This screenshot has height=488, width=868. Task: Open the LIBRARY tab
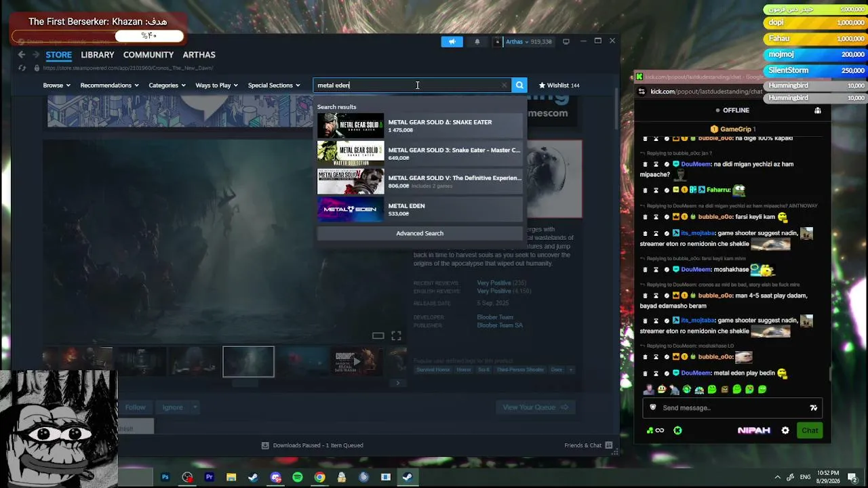click(x=98, y=55)
